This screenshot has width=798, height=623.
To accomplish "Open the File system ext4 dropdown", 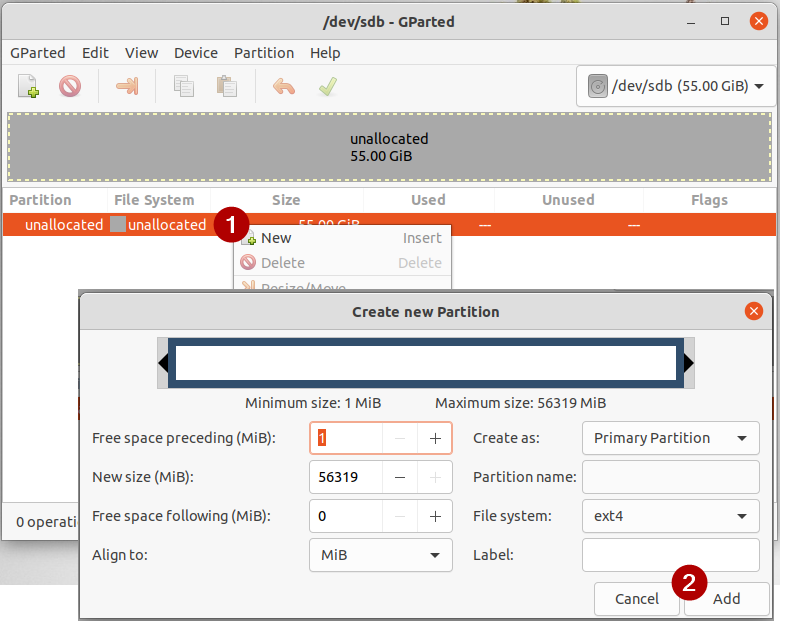I will point(671,516).
